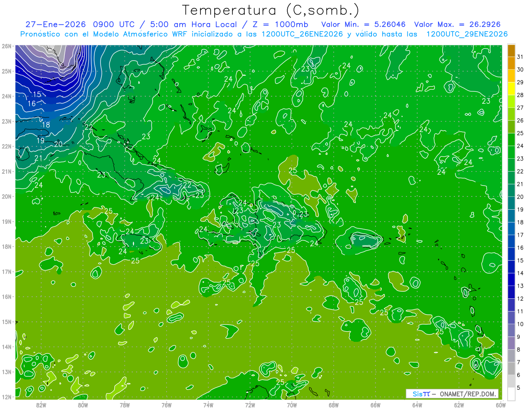532x411 pixels.
Task: Click the "74W" longitude axis label
Action: (208, 404)
